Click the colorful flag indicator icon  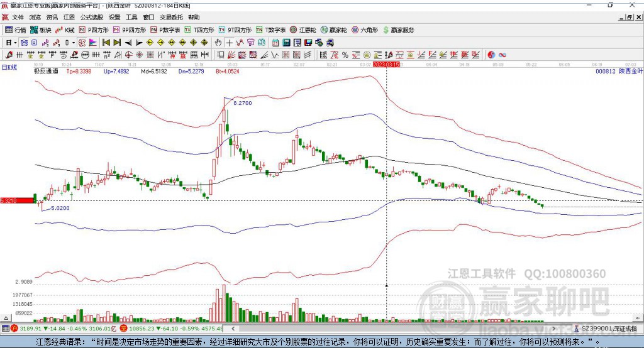pyautogui.click(x=93, y=43)
